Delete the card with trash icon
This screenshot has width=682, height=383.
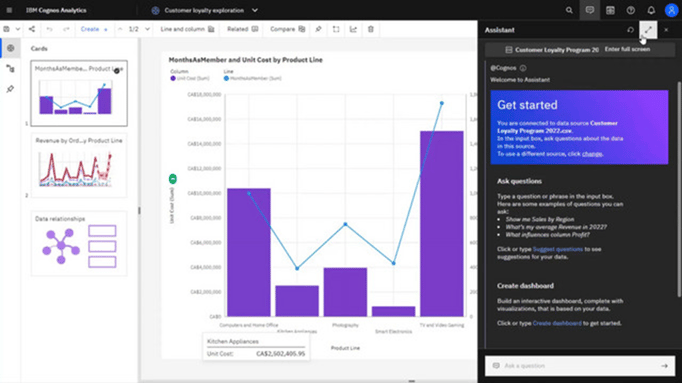[371, 29]
